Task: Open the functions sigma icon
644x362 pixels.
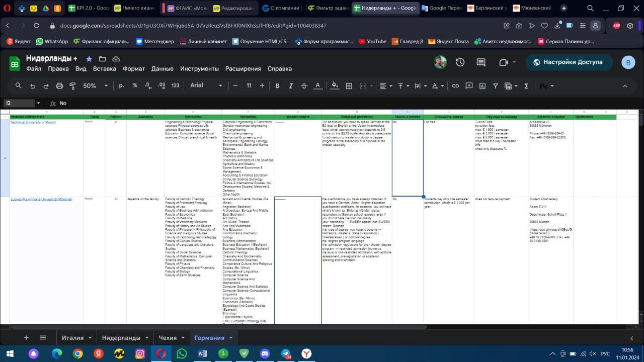Action: 526,86
